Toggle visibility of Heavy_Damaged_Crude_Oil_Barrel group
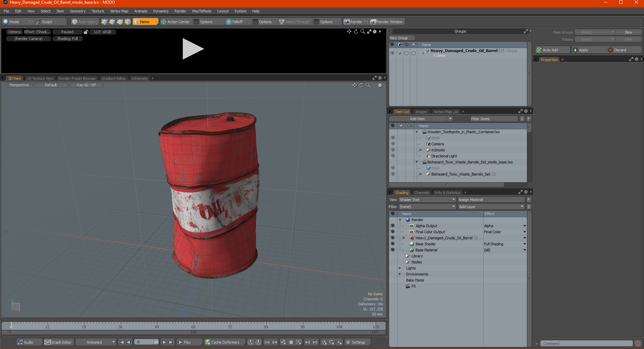 [x=392, y=53]
